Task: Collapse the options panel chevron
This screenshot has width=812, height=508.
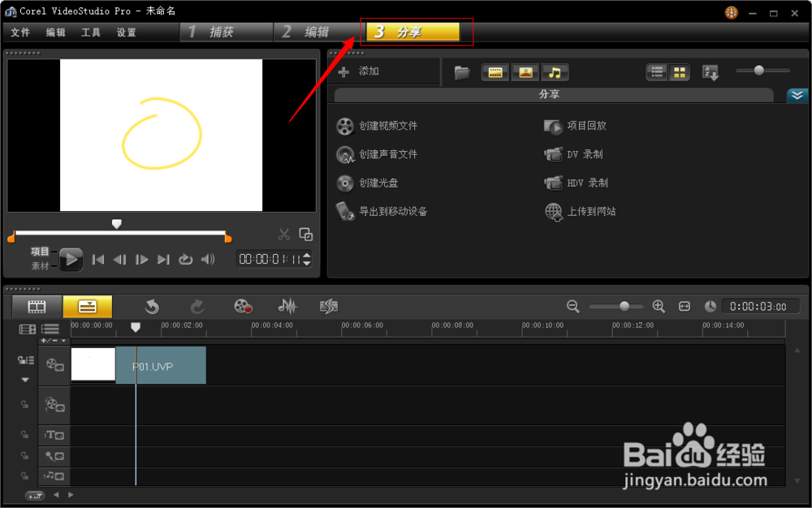Action: coord(797,95)
